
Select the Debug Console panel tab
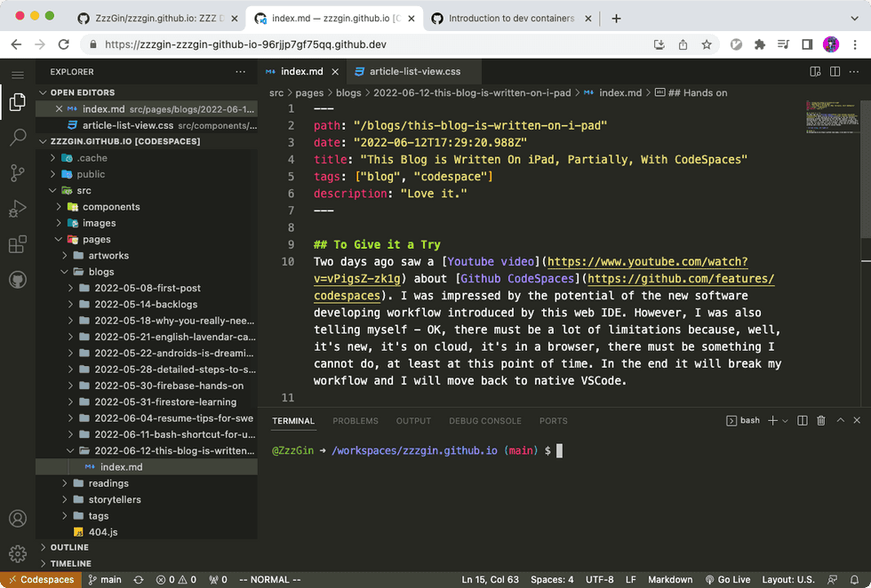(x=485, y=421)
